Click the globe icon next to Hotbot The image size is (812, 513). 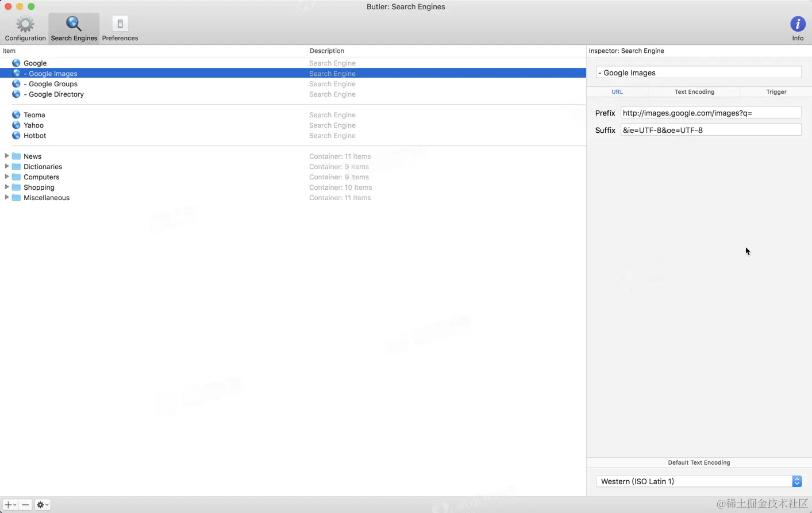tap(16, 136)
